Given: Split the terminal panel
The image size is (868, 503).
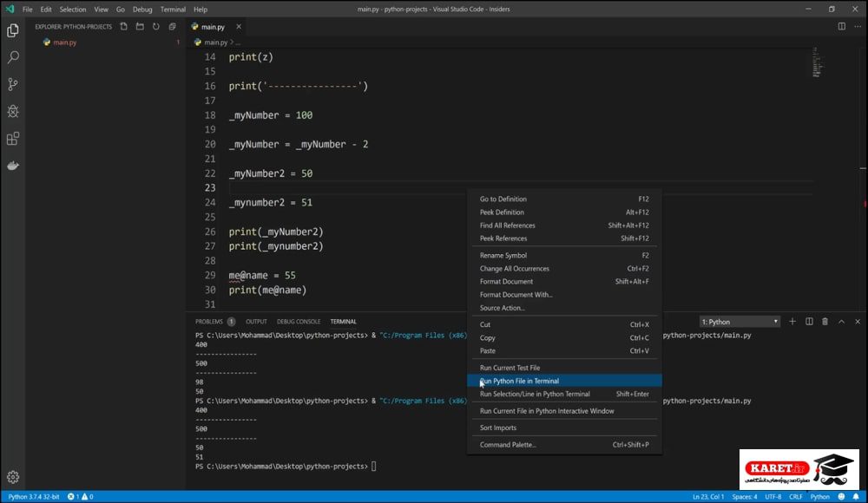Looking at the screenshot, I should [x=809, y=322].
